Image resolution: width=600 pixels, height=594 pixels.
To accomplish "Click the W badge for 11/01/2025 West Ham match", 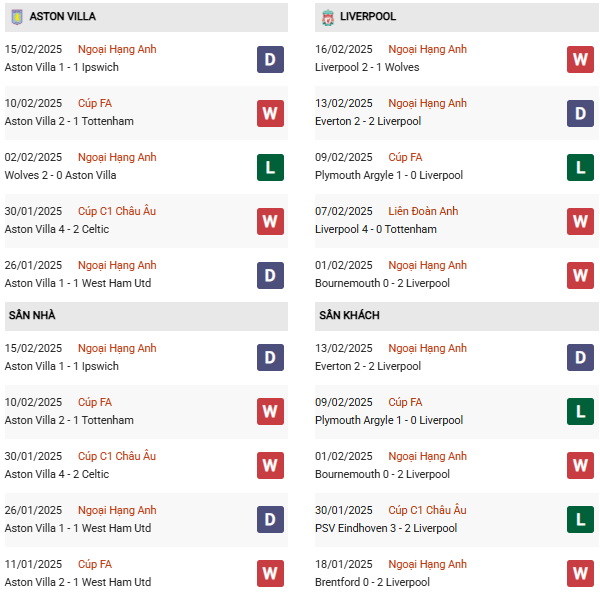I will [x=269, y=574].
